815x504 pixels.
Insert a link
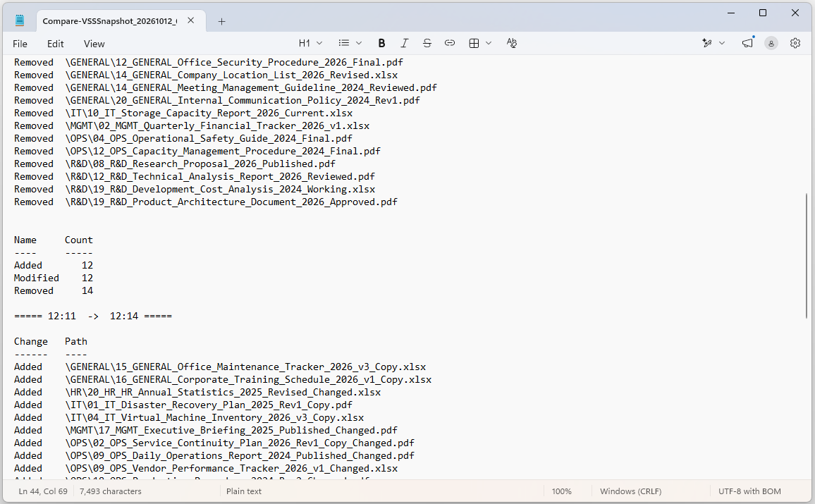coord(450,43)
